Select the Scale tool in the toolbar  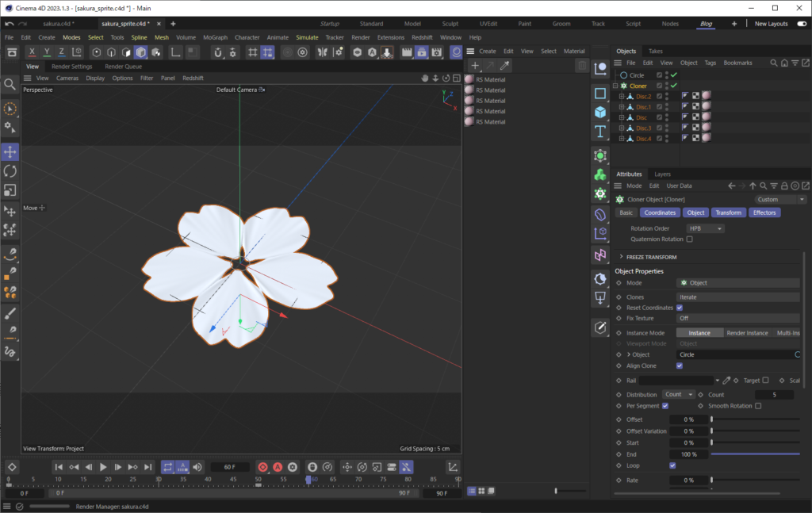10,190
